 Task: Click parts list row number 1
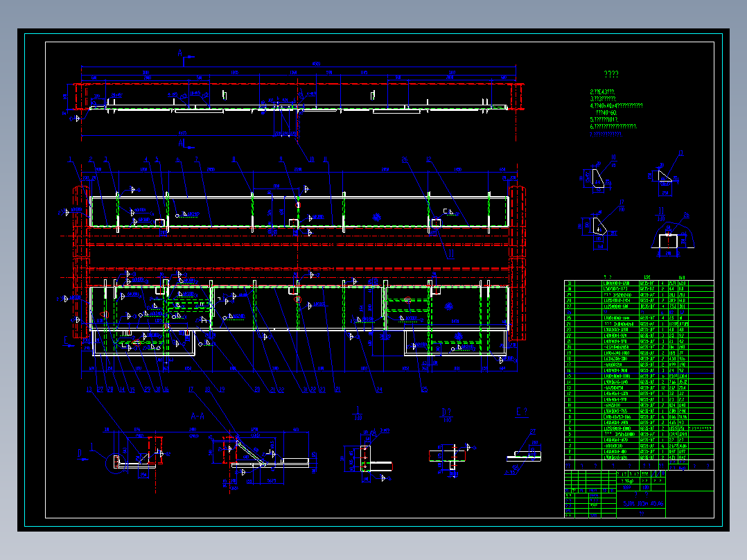click(x=639, y=457)
